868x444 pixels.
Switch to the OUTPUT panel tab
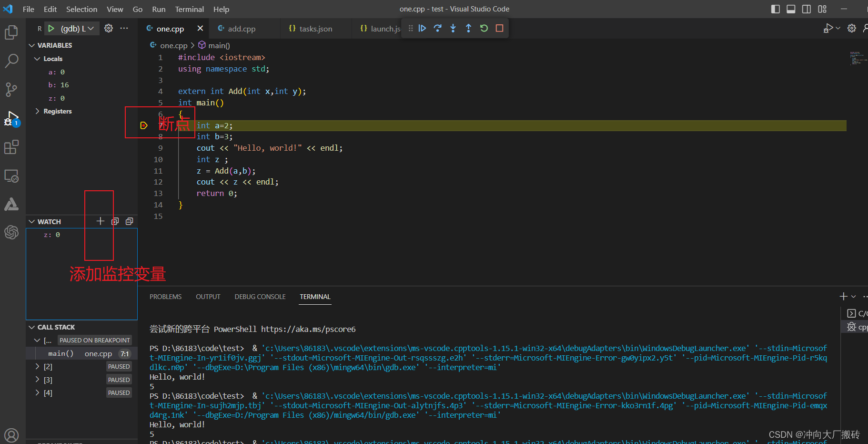208,297
